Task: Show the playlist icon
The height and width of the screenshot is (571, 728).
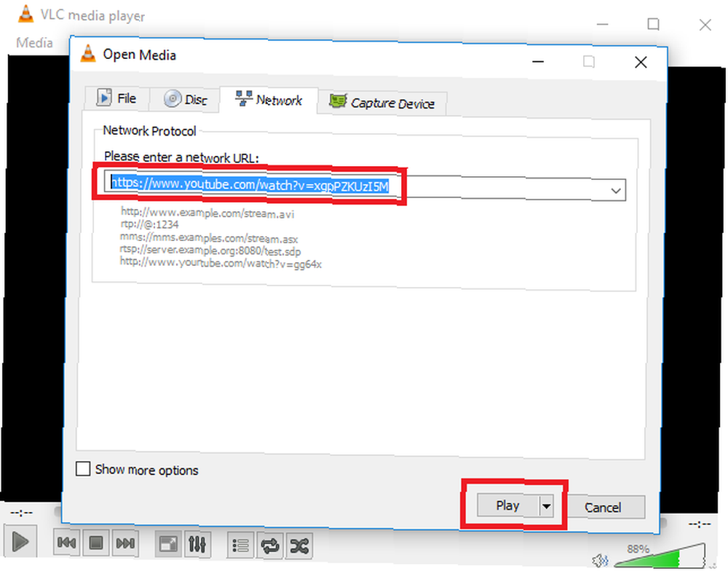Action: tap(240, 545)
